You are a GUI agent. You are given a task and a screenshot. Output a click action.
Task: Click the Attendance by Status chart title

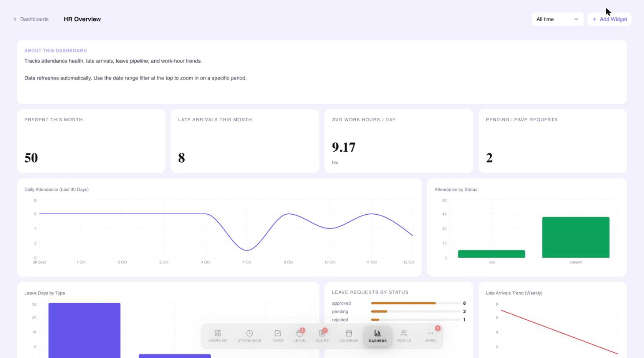point(456,190)
